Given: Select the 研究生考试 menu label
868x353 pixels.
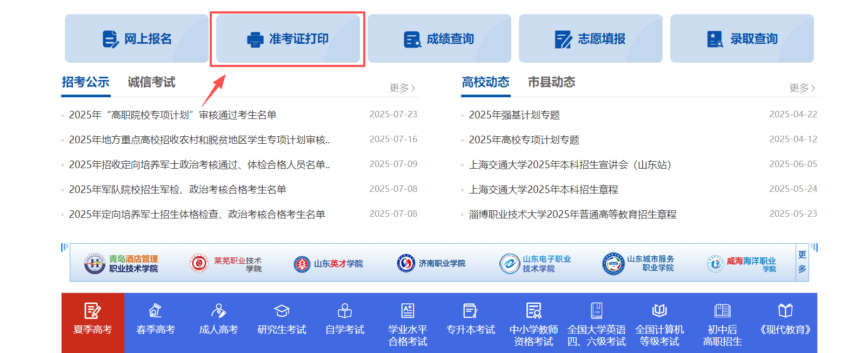Looking at the screenshot, I should point(282,330).
